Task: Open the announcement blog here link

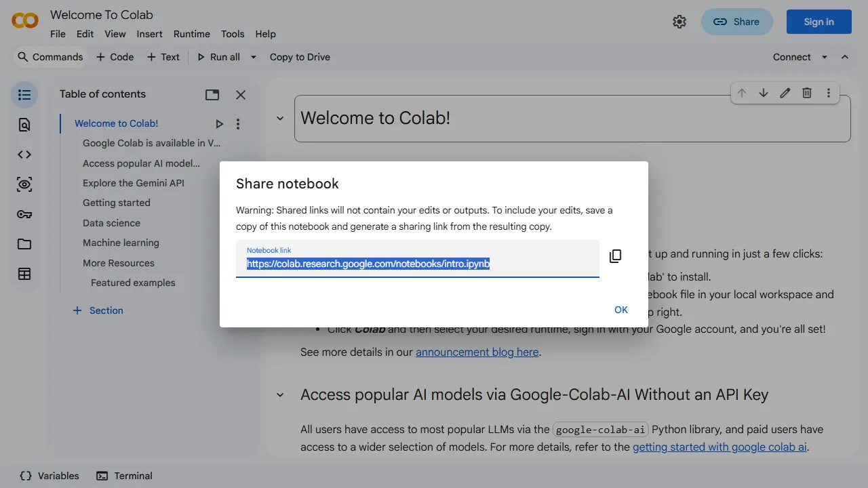Action: 477,352
